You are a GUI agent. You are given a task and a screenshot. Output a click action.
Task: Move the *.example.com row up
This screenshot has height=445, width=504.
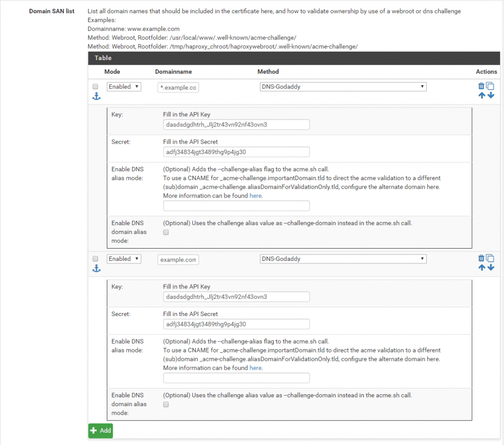[482, 95]
